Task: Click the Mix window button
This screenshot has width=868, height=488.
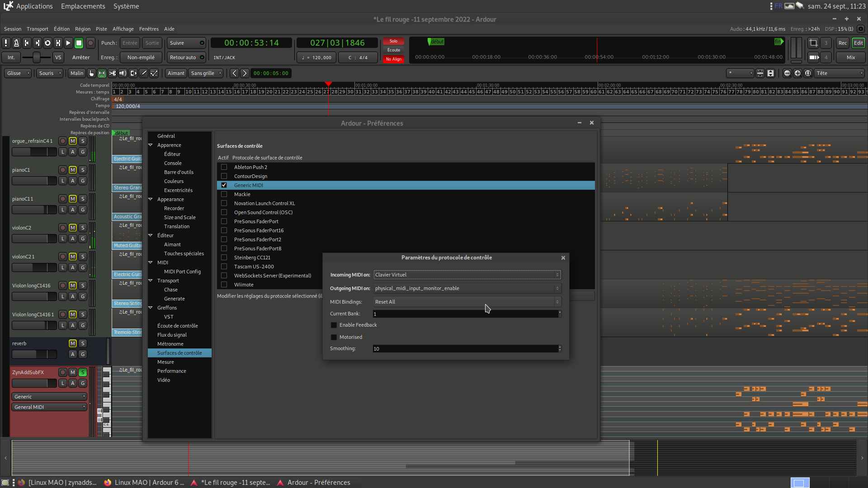Action: point(850,57)
